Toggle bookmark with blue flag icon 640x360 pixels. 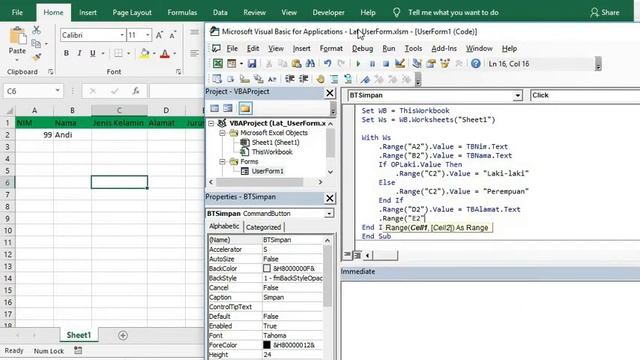[x=365, y=79]
